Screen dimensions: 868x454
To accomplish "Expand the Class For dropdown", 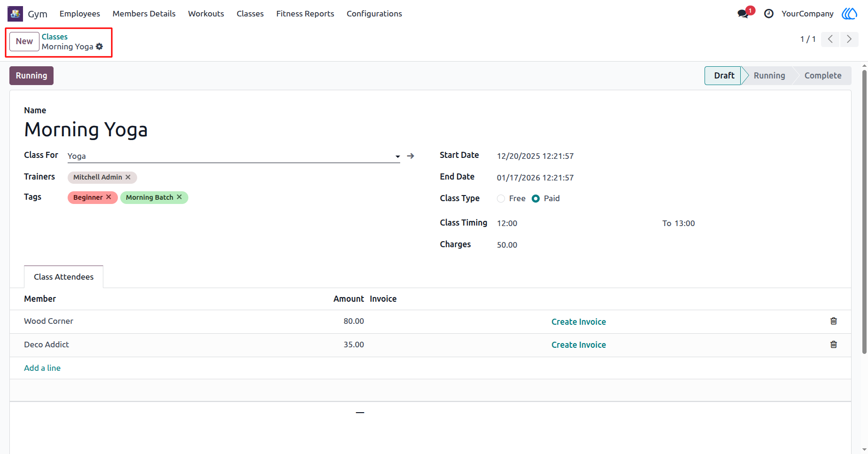I will point(397,157).
